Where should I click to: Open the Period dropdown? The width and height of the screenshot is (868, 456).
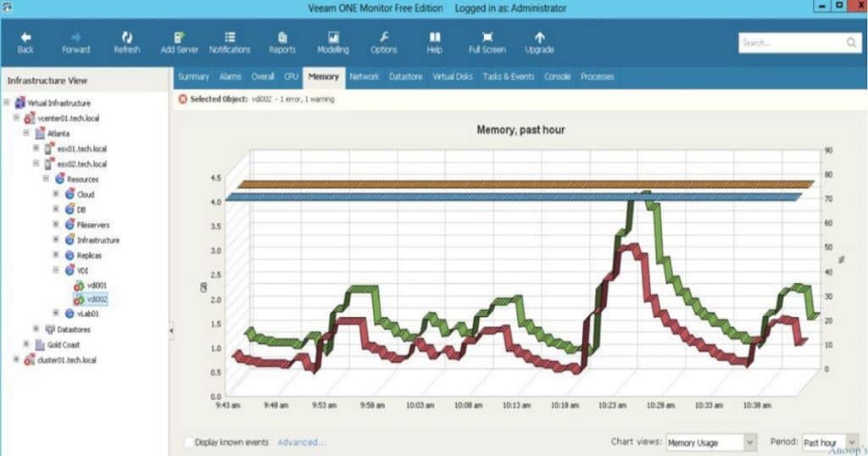click(x=852, y=442)
